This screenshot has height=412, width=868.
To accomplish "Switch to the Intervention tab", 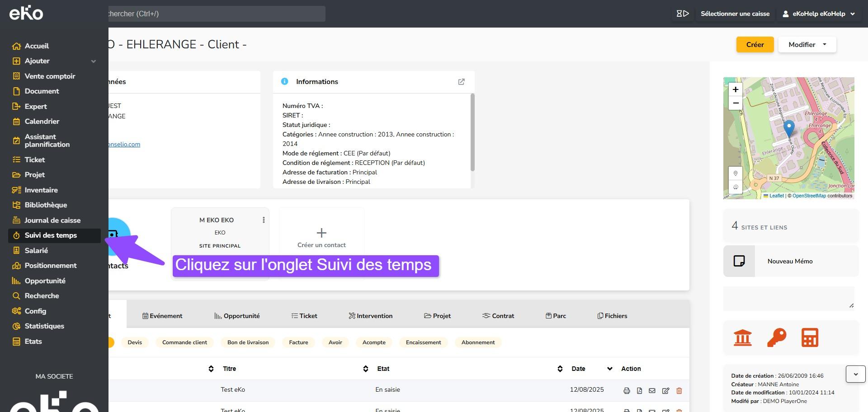I will pos(371,316).
